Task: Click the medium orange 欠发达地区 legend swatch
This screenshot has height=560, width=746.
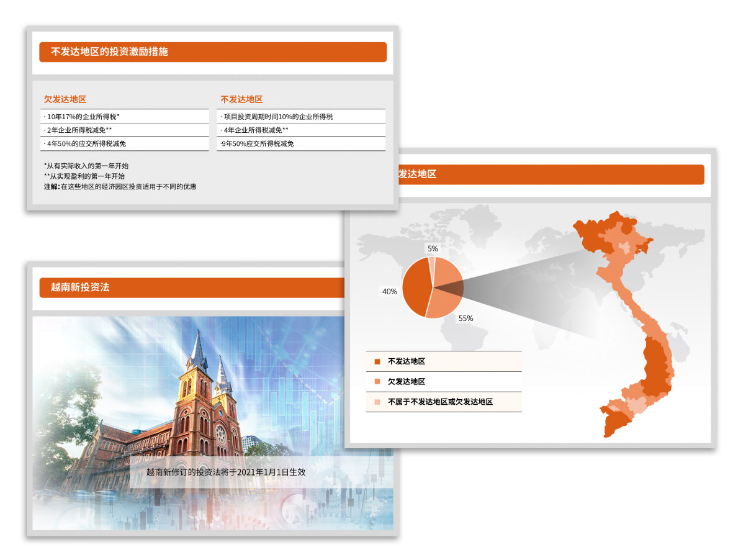Action: 377,382
